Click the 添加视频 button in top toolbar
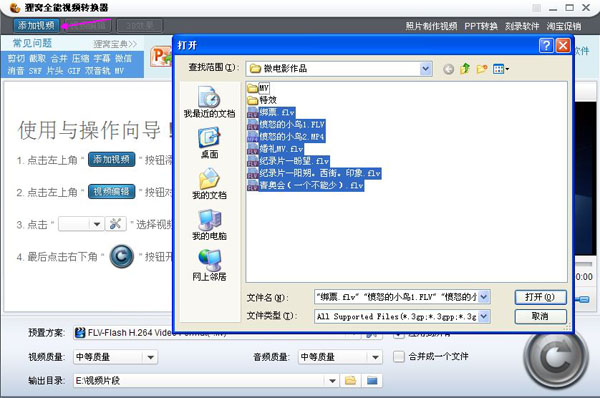600x398 pixels. pyautogui.click(x=36, y=26)
